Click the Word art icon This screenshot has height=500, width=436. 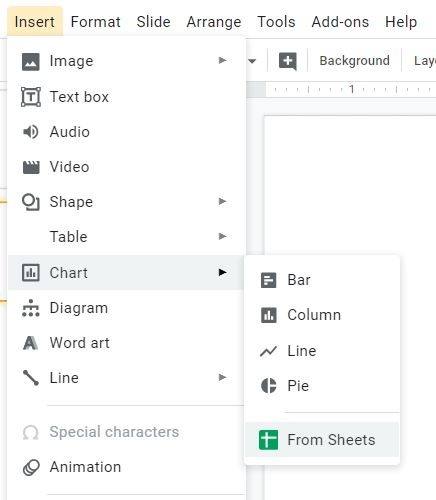[x=30, y=343]
